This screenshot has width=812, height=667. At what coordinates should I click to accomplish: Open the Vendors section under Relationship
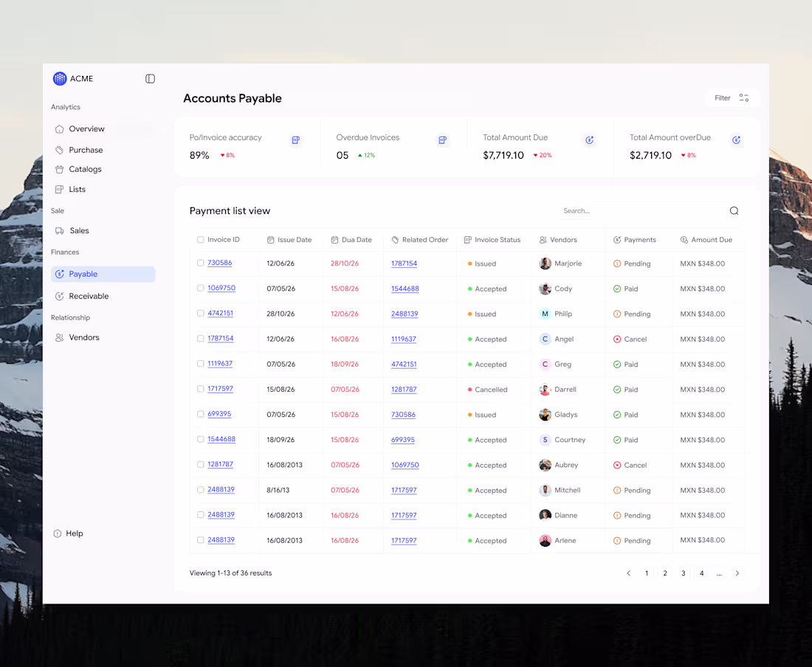point(83,337)
